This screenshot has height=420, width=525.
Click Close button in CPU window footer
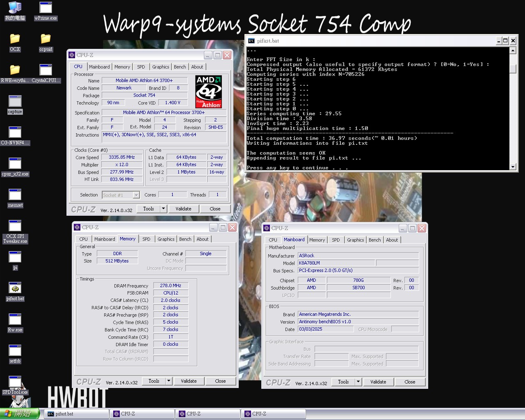click(x=215, y=209)
